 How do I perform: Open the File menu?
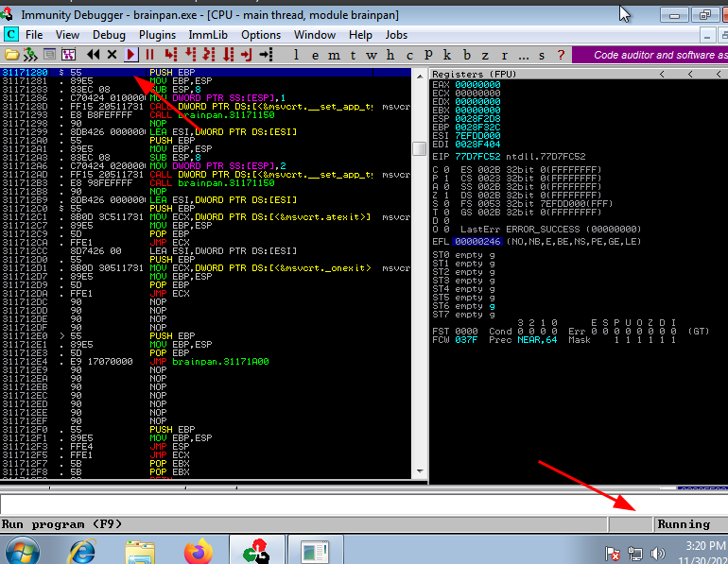click(x=34, y=35)
